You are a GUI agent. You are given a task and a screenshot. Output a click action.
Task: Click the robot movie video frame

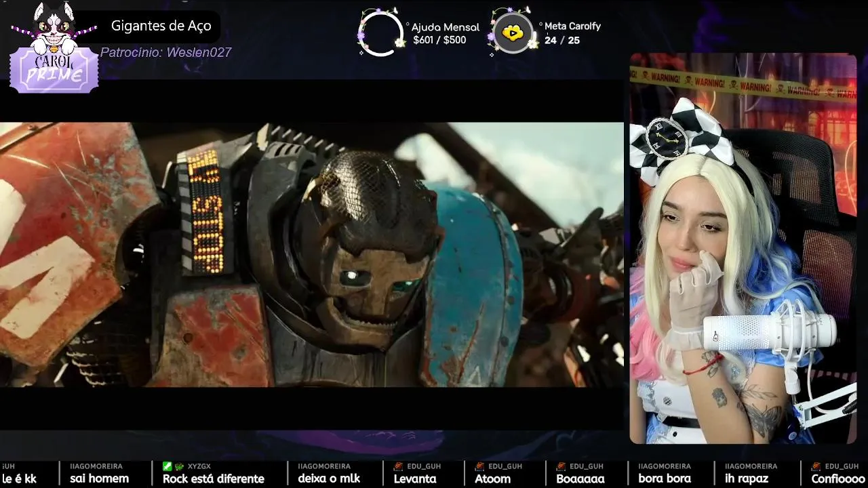(x=312, y=254)
